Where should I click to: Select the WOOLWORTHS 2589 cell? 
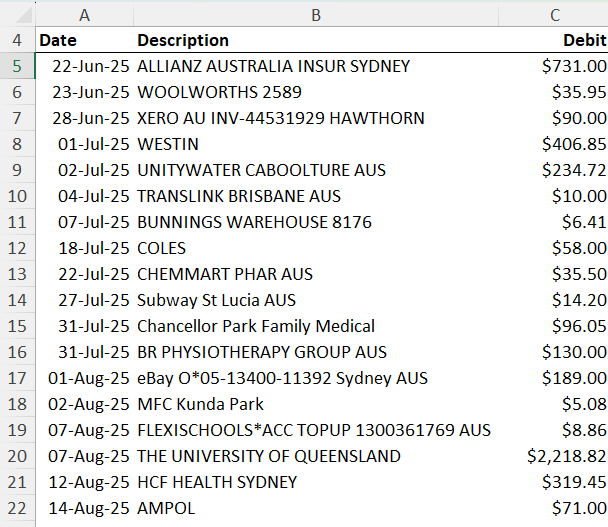316,92
